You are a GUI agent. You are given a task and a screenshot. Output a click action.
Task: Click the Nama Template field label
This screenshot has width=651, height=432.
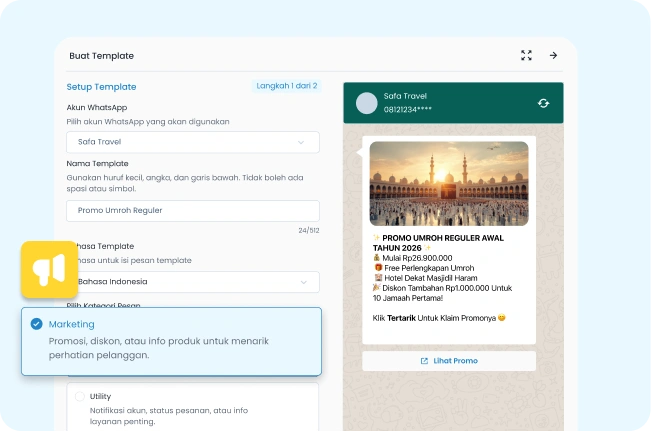[97, 164]
